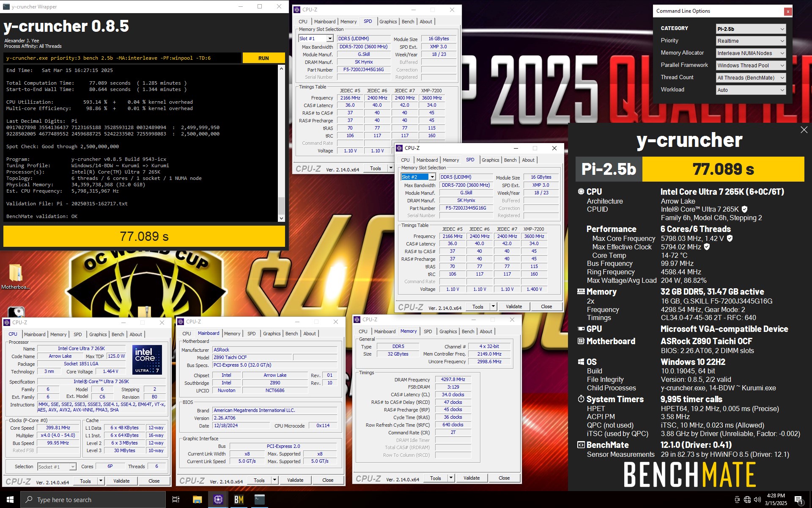Click the taskbar clock showing 4:28 PM
This screenshot has height=508, width=812.
(776, 500)
